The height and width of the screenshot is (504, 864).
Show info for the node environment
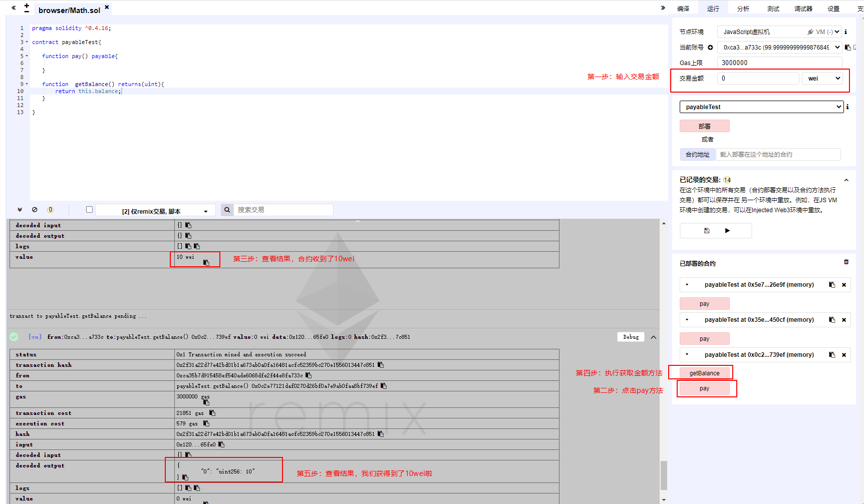pos(846,32)
